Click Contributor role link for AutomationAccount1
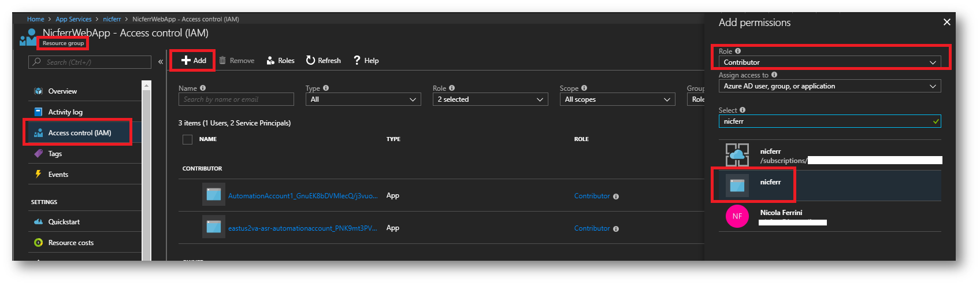 click(x=592, y=196)
